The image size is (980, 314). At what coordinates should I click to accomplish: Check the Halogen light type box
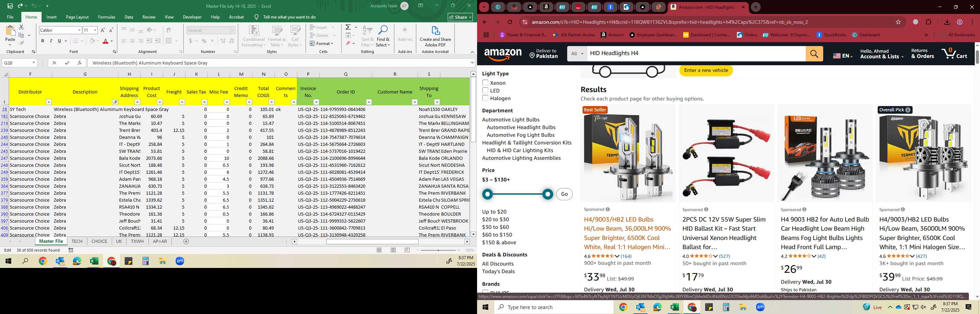click(485, 98)
